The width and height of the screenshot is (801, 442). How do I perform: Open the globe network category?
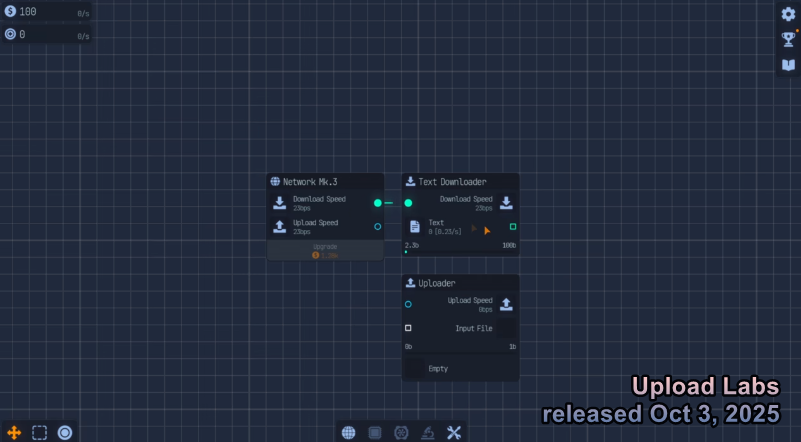(x=348, y=432)
